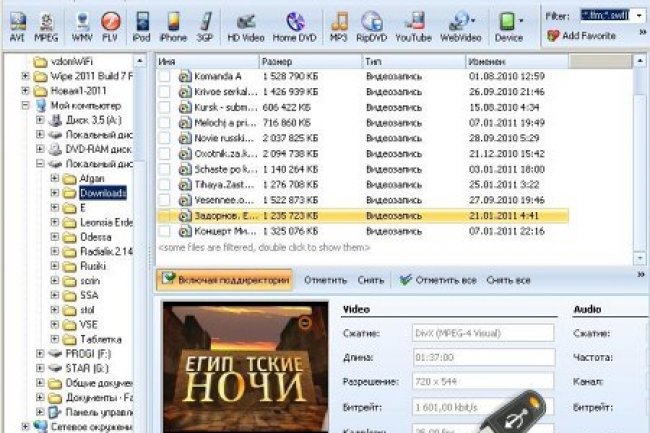Select the MPEG conversion icon
650x433 pixels.
pyautogui.click(x=46, y=23)
